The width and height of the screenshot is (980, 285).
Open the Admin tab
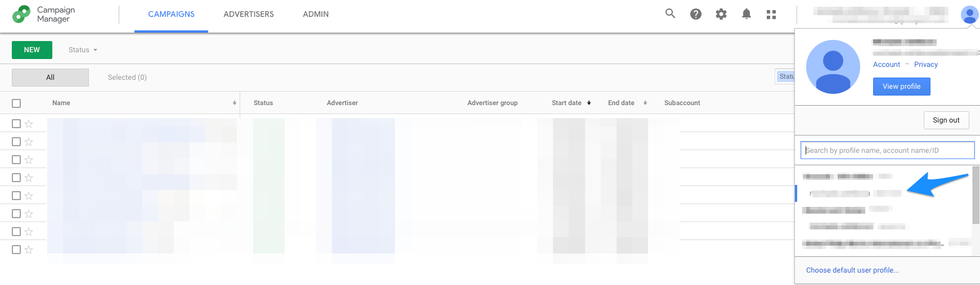316,14
